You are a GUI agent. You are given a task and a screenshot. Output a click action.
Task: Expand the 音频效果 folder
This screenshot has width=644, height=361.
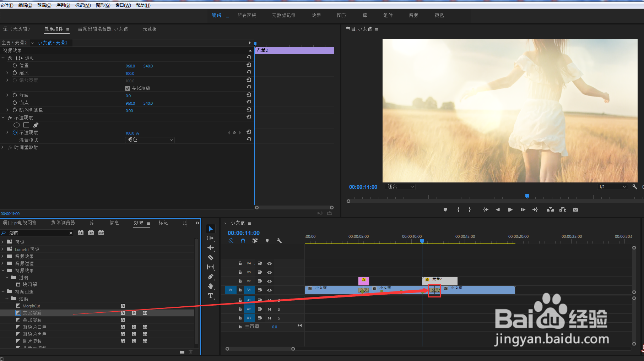click(2, 256)
